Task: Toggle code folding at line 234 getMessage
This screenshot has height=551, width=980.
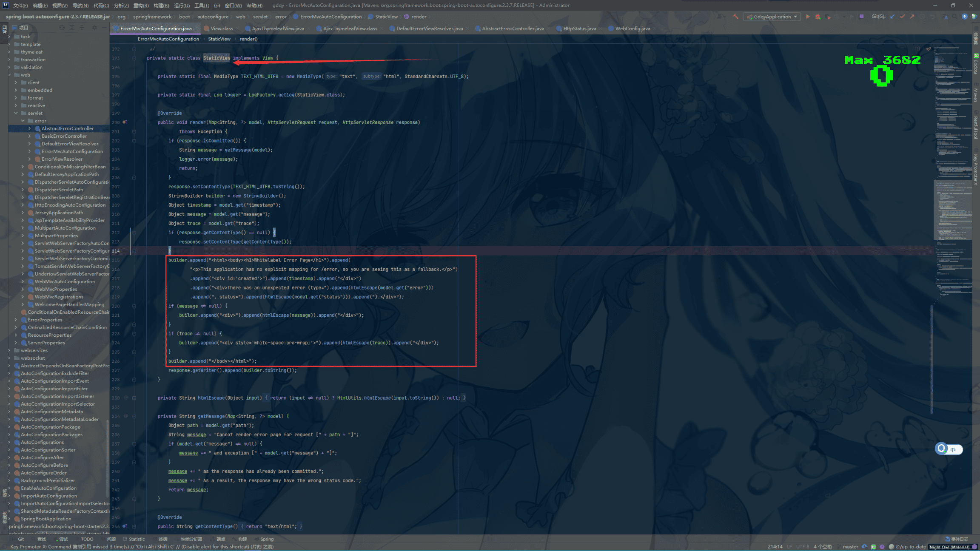Action: (134, 416)
